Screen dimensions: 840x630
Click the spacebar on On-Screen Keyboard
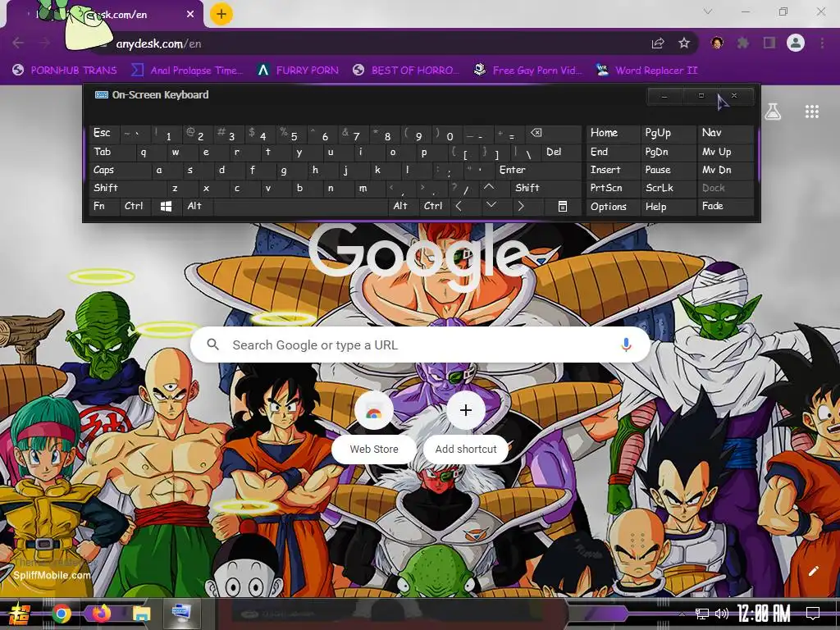click(300, 206)
